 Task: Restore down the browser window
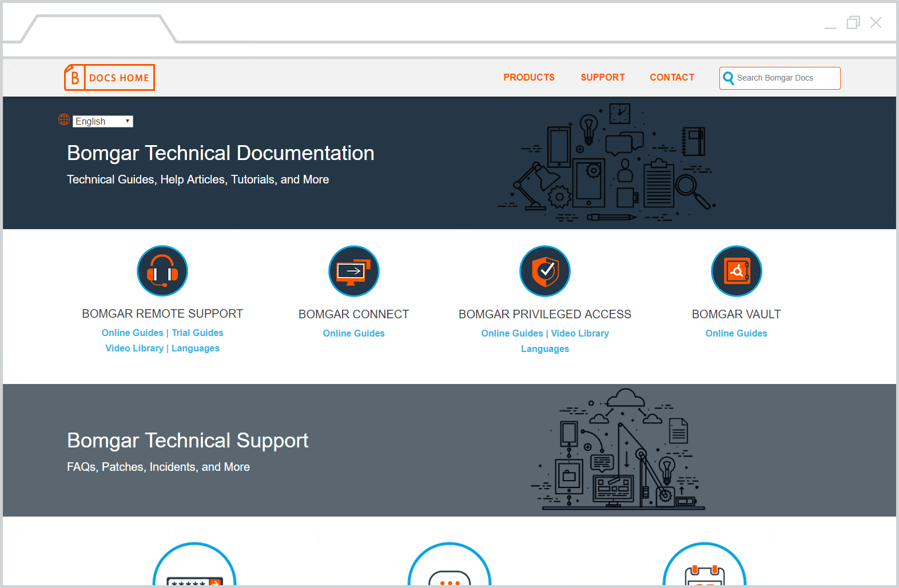pyautogui.click(x=853, y=22)
